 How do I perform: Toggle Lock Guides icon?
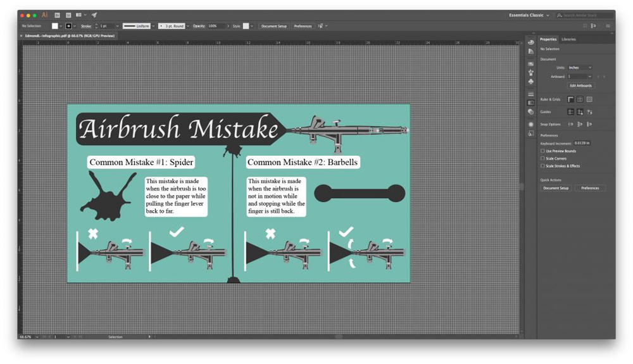tap(580, 112)
